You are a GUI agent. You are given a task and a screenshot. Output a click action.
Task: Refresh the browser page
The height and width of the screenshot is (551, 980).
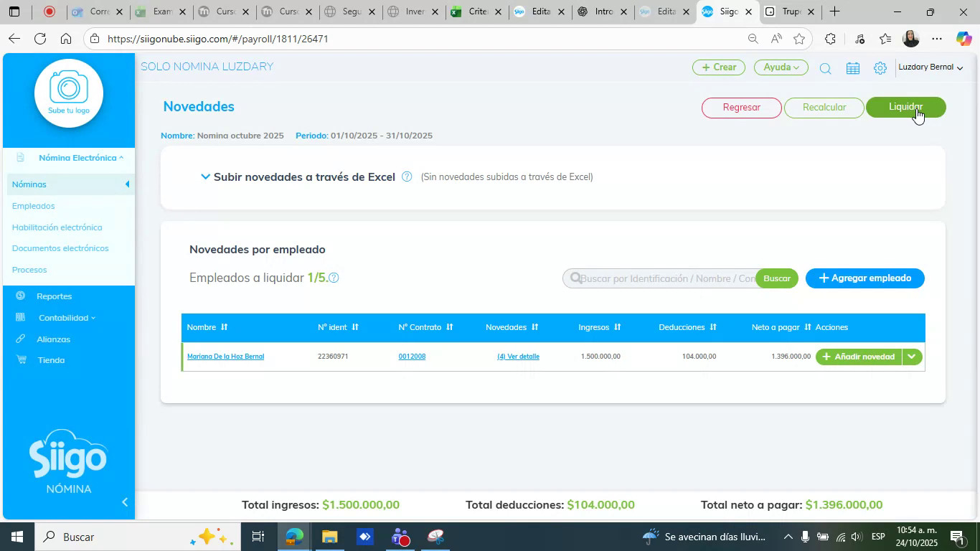tap(40, 39)
